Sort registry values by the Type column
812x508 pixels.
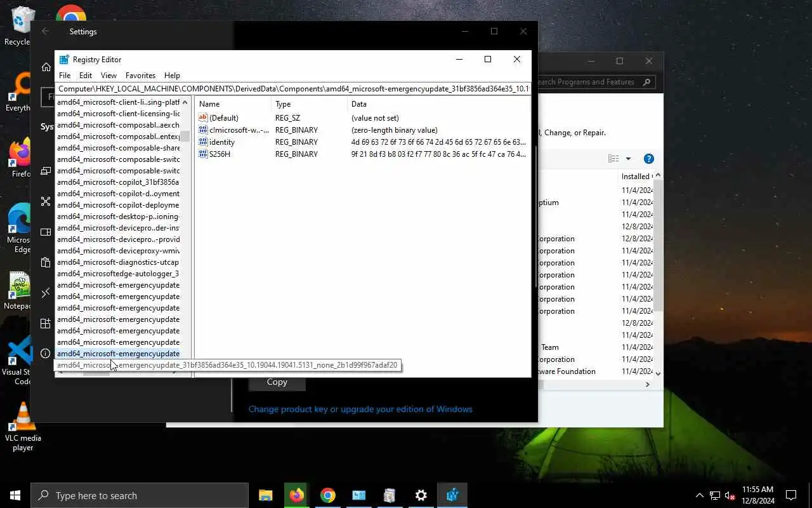point(309,104)
